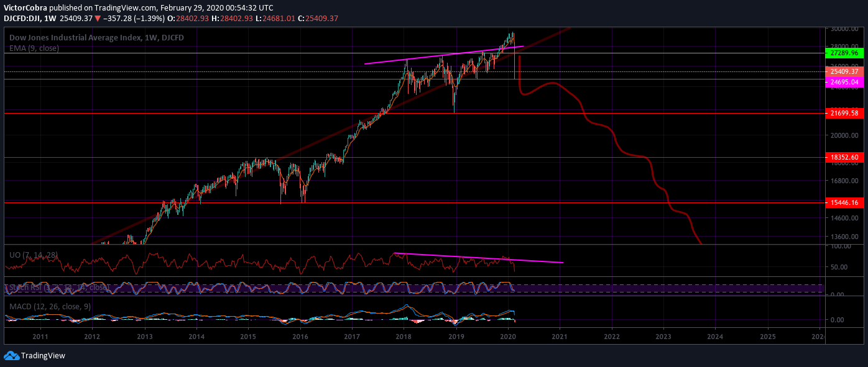Click the 28000.00 price axis value
This screenshot has width=868, height=367.
click(x=844, y=47)
